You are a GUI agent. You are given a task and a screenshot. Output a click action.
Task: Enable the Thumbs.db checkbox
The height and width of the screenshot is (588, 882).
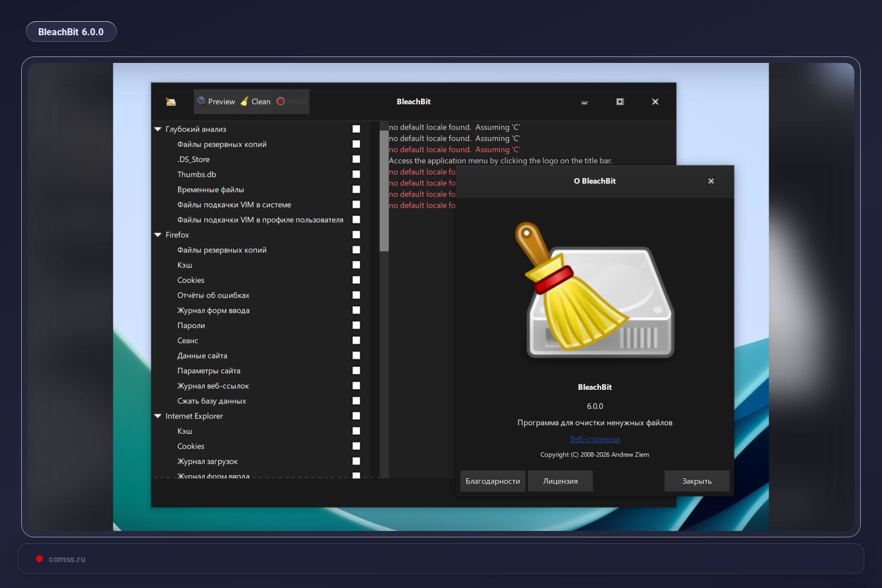tap(356, 174)
